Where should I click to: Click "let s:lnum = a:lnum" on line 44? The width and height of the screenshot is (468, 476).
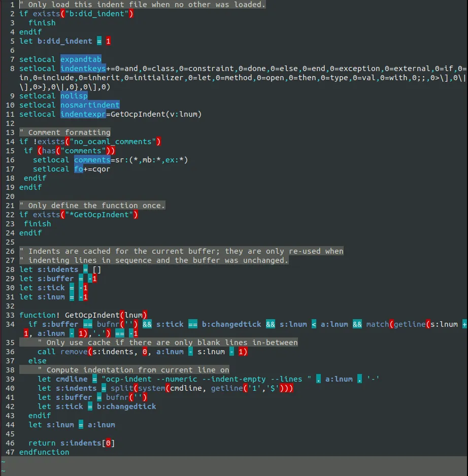(72, 425)
